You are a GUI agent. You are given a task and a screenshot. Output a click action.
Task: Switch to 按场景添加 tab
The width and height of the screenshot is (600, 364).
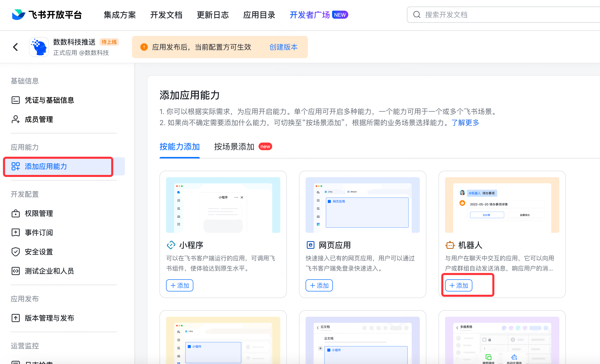click(x=234, y=147)
